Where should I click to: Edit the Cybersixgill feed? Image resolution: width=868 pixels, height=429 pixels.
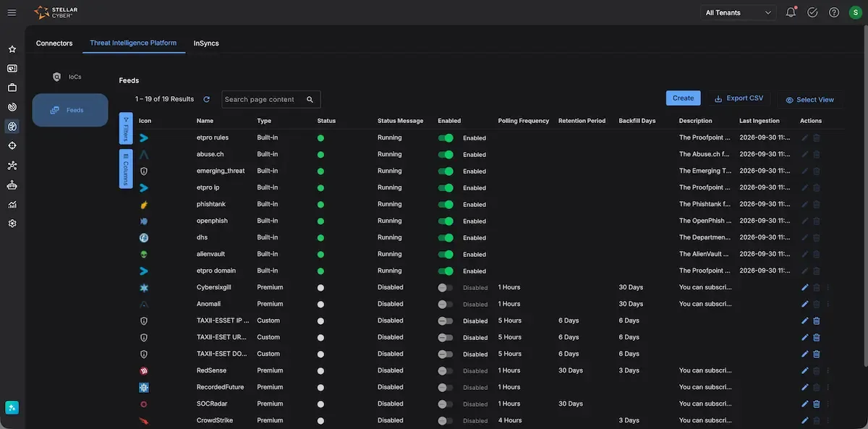coord(805,287)
